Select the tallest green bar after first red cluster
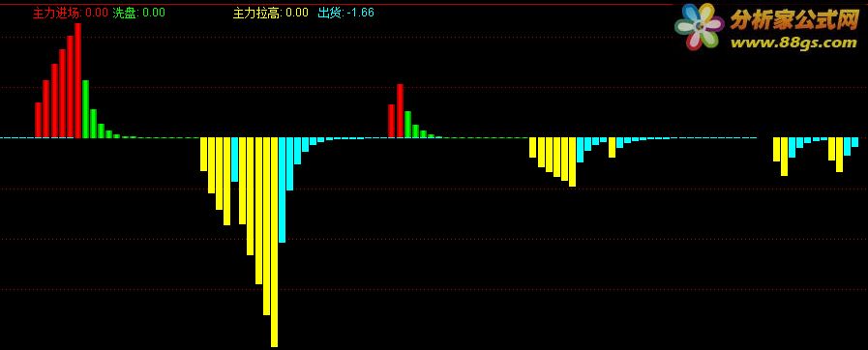The width and height of the screenshot is (868, 350). click(x=86, y=109)
